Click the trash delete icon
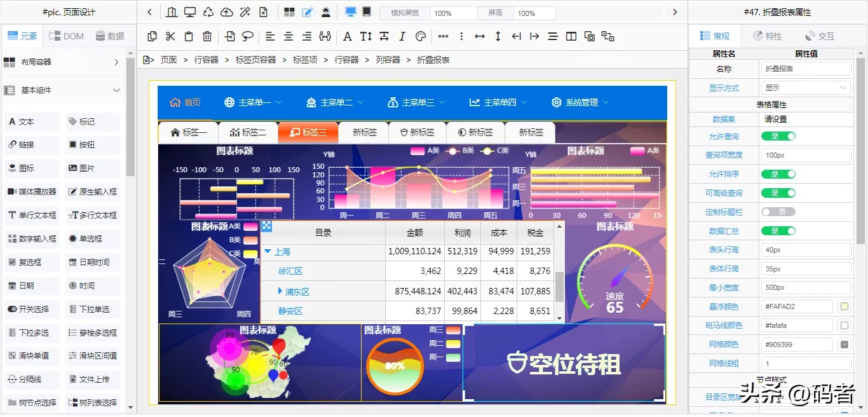This screenshot has height=417, width=868. [x=207, y=36]
